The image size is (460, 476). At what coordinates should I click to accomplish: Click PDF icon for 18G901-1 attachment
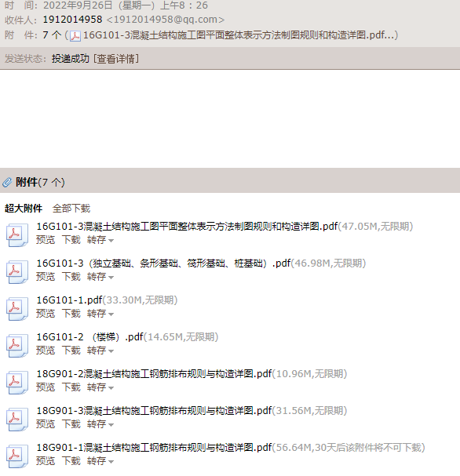pyautogui.click(x=17, y=456)
